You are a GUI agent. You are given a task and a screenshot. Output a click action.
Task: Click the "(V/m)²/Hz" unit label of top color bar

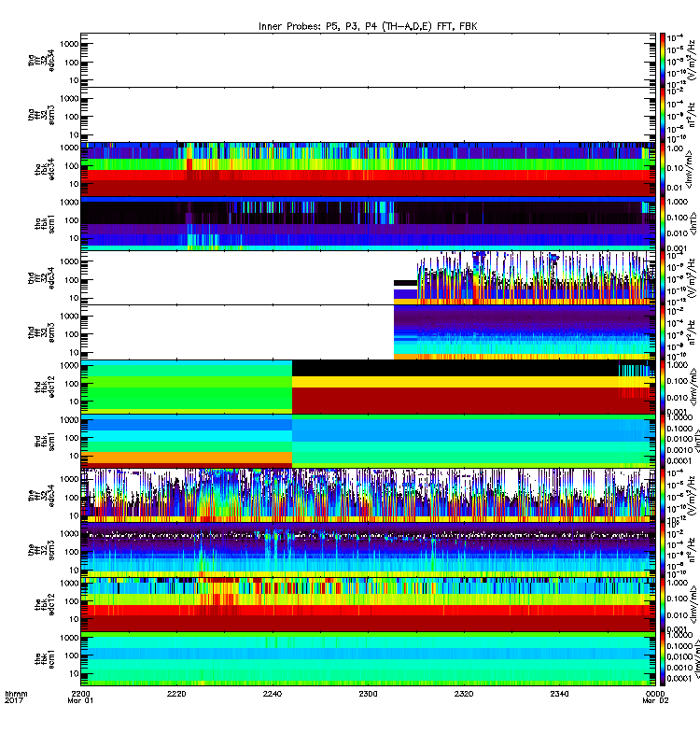coord(693,60)
